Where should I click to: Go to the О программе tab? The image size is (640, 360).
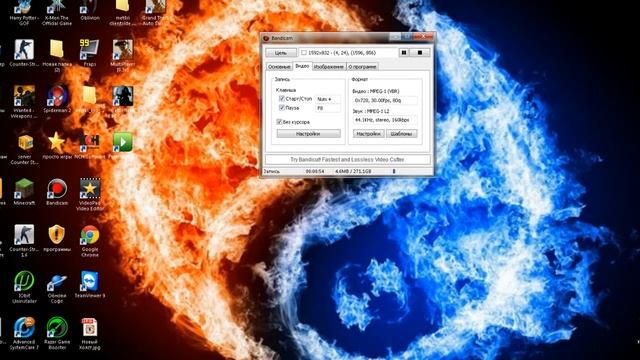[362, 67]
